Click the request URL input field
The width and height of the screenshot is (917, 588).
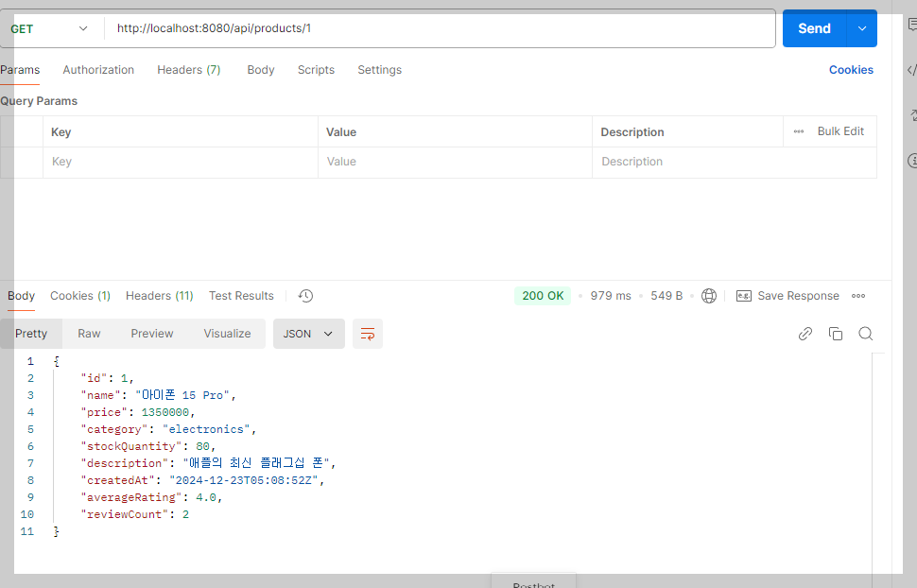pos(440,28)
